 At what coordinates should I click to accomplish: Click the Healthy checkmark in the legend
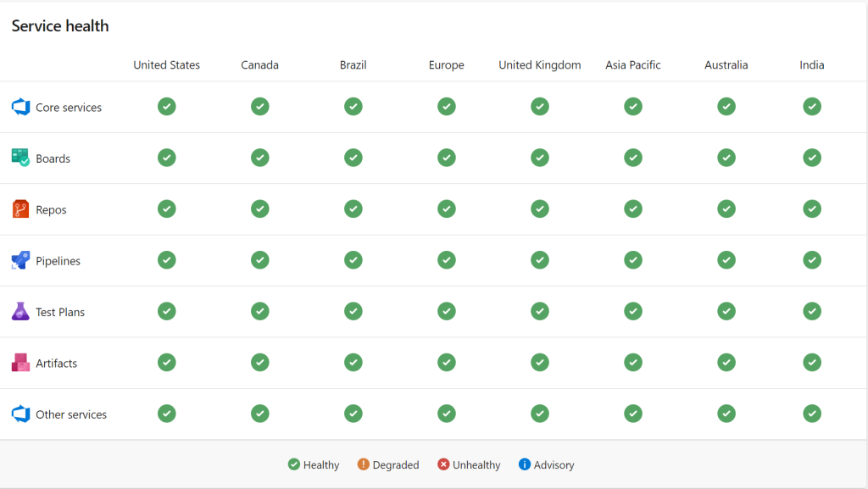tap(292, 464)
